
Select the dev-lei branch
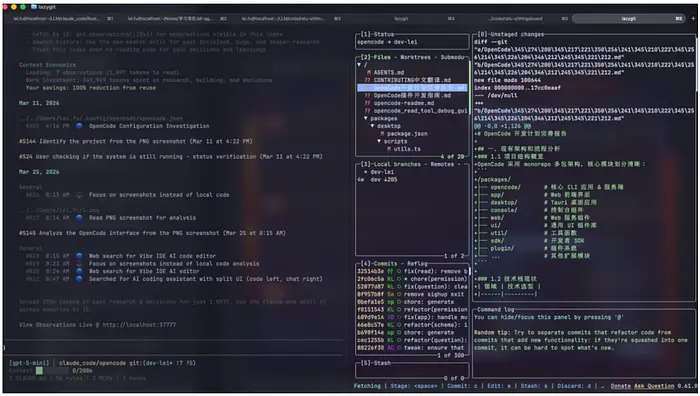(x=382, y=172)
